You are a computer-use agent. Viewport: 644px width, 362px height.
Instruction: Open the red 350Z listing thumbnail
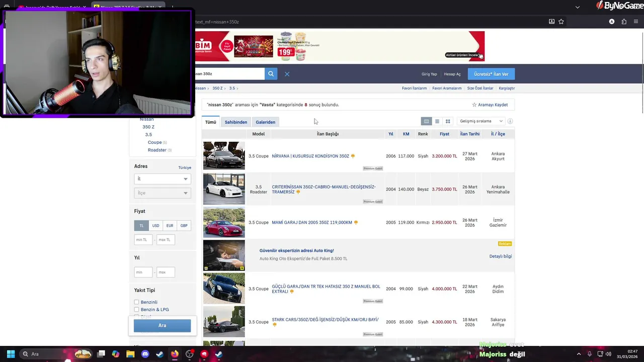click(x=224, y=222)
